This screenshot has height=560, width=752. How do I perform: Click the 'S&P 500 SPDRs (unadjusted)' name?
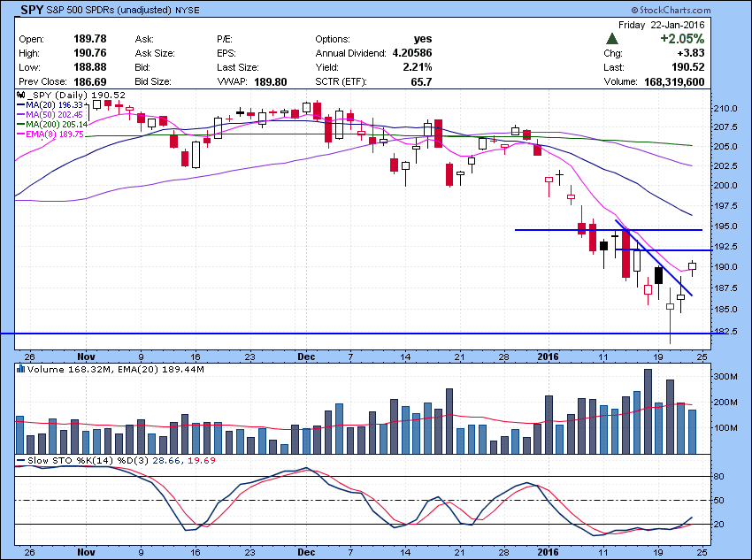point(109,10)
